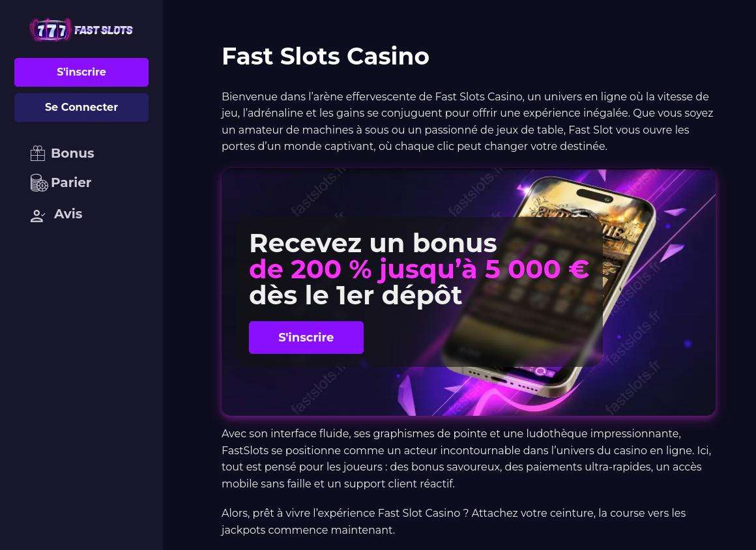Select the Bonus gift icon
This screenshot has width=756, height=550.
[x=38, y=153]
